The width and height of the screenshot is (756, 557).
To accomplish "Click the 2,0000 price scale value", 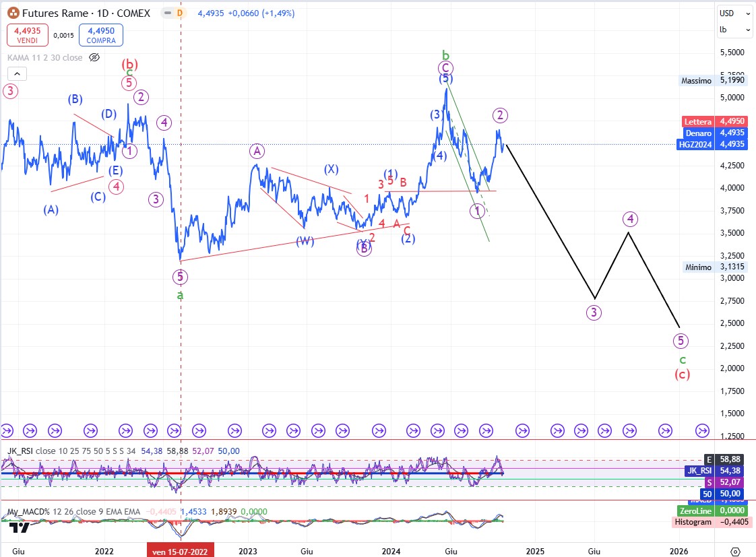I will coord(732,368).
